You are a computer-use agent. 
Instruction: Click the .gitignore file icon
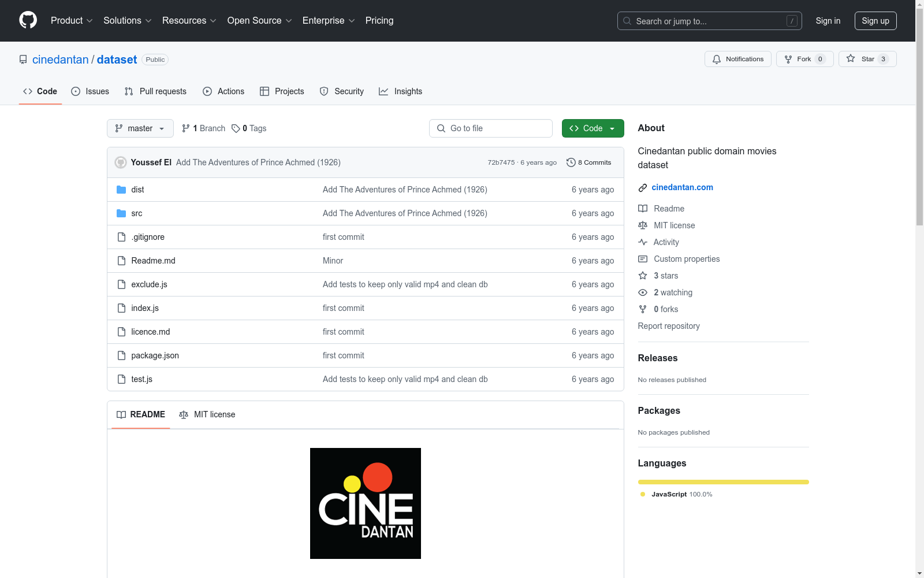pyautogui.click(x=121, y=237)
